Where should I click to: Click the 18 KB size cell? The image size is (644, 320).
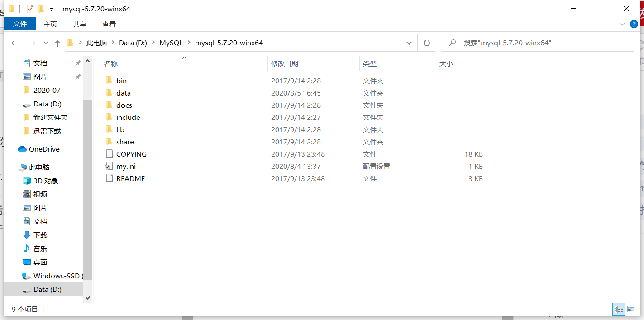pos(473,154)
